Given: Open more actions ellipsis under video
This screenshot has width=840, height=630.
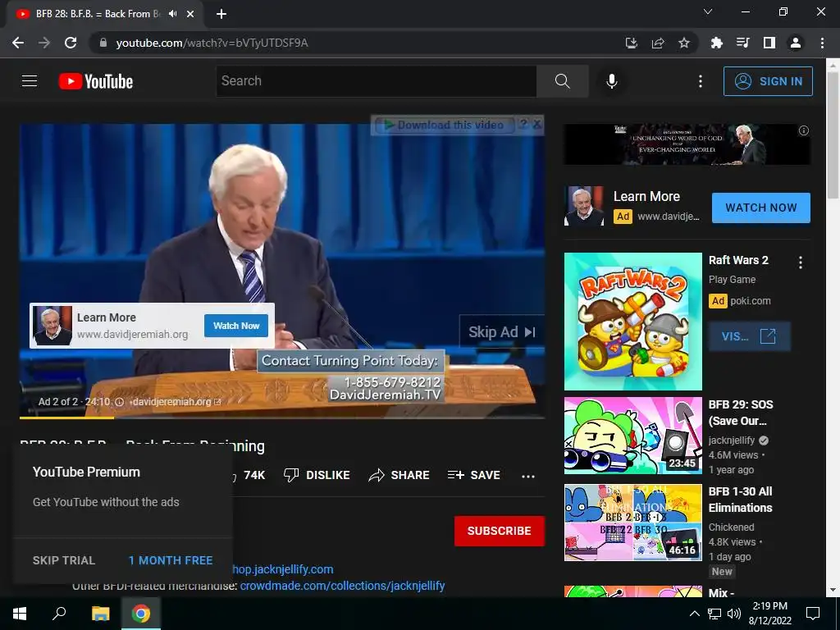Looking at the screenshot, I should click(x=528, y=476).
